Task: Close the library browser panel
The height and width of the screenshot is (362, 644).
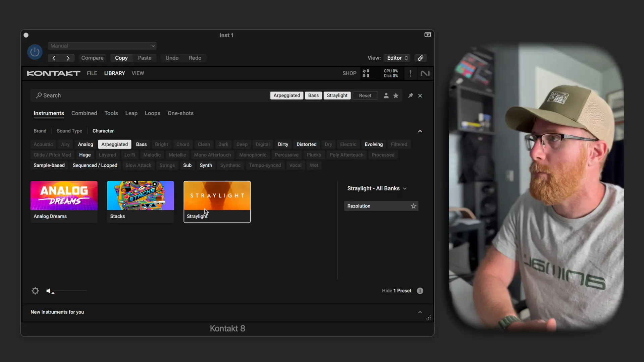Action: (420, 96)
